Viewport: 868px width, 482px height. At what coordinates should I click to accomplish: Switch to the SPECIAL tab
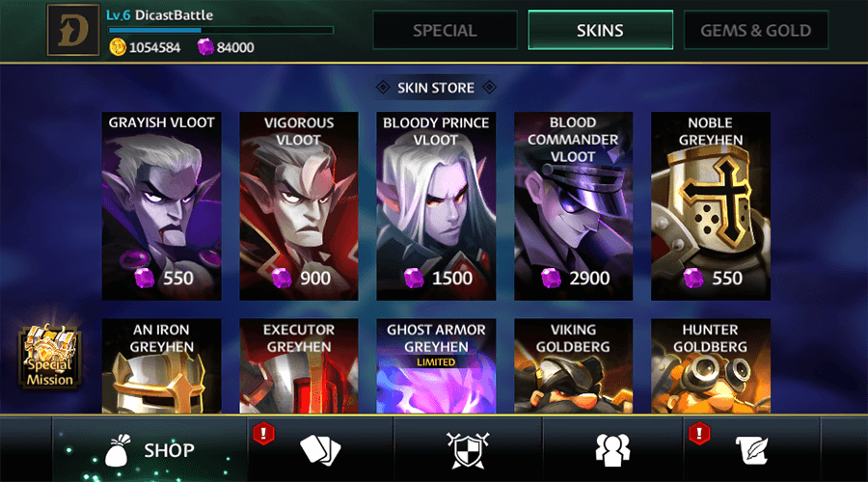click(445, 30)
